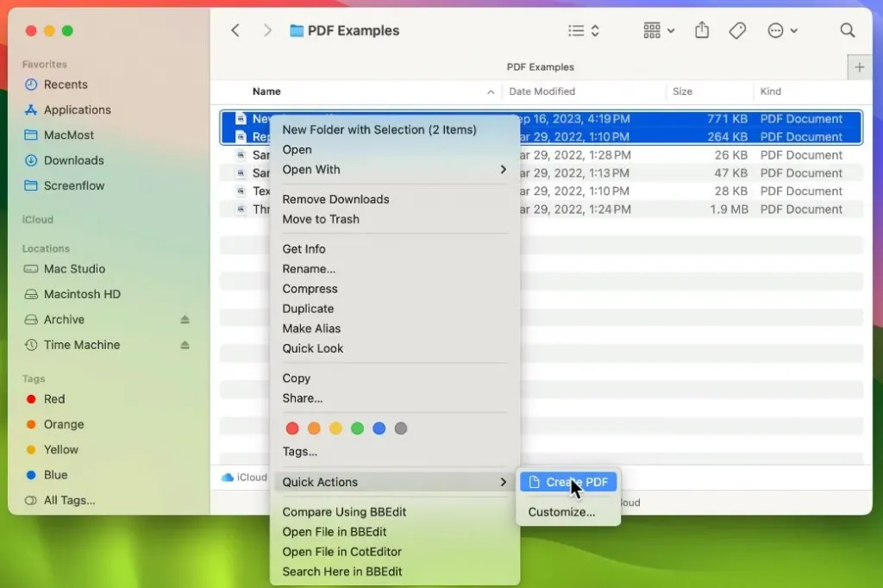Choose Move to Trash
This screenshot has height=588, width=883.
(321, 219)
